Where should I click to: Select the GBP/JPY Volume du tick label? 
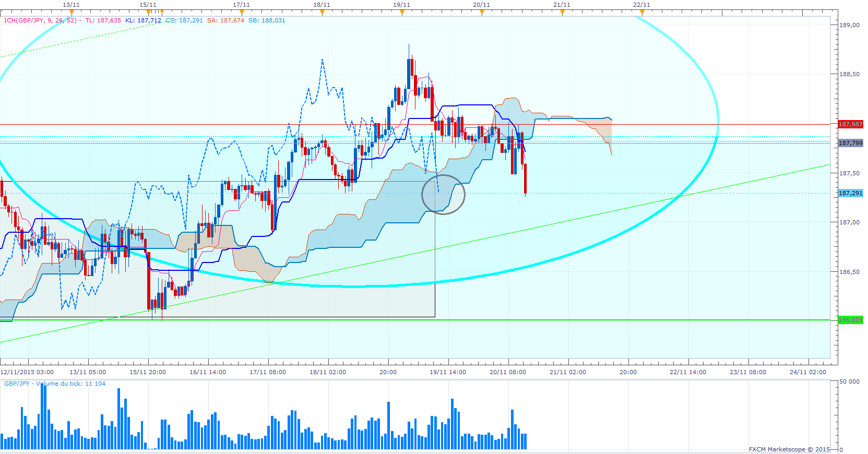[55, 384]
